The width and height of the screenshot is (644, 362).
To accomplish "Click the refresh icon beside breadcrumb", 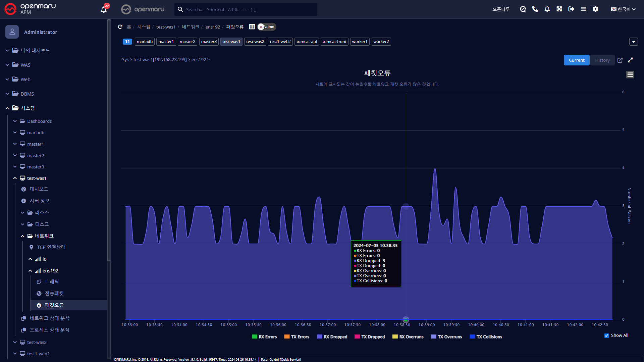I will point(120,27).
